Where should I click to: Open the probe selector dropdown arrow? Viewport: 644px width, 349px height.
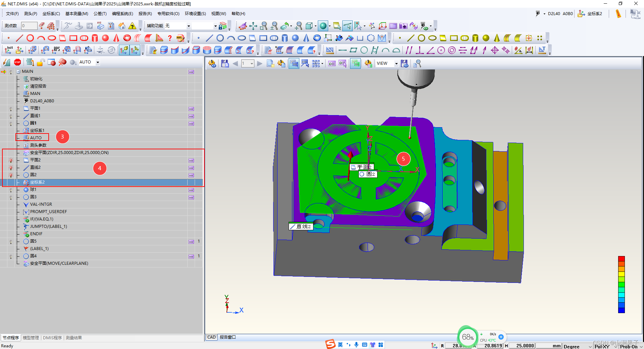click(x=544, y=14)
